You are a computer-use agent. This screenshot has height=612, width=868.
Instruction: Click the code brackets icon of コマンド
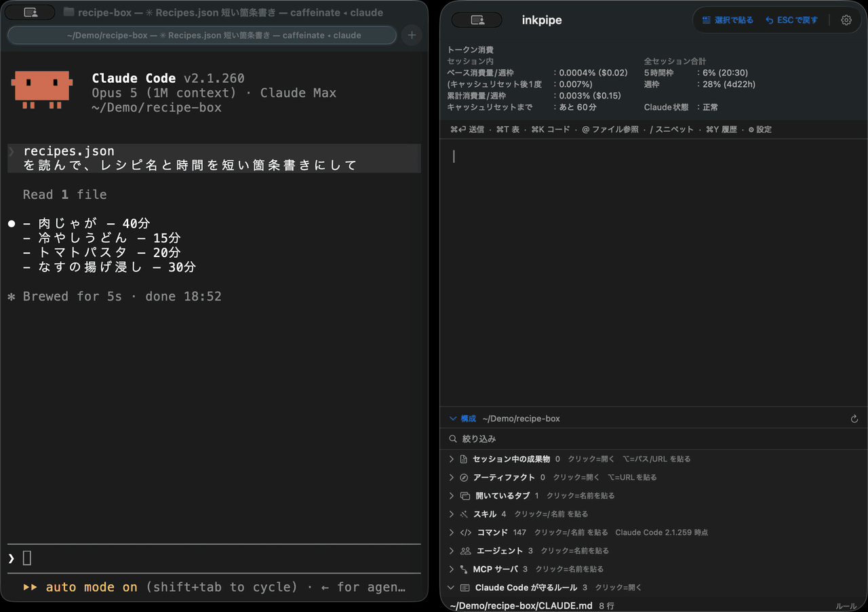(466, 533)
